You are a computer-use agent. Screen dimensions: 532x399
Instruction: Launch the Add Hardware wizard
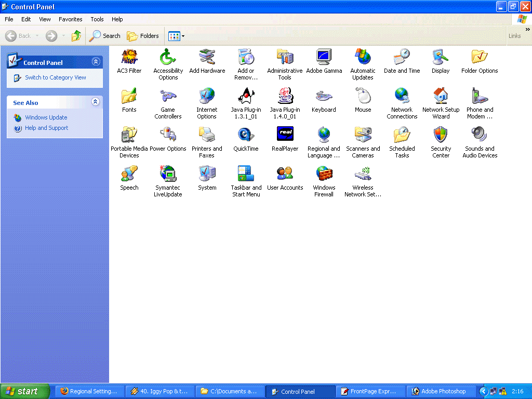[x=207, y=61]
